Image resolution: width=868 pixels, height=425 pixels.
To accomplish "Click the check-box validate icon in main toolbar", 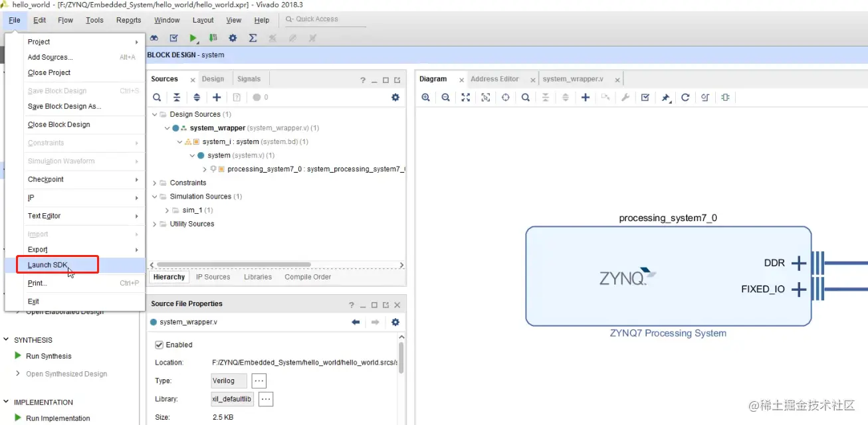I will [x=174, y=39].
